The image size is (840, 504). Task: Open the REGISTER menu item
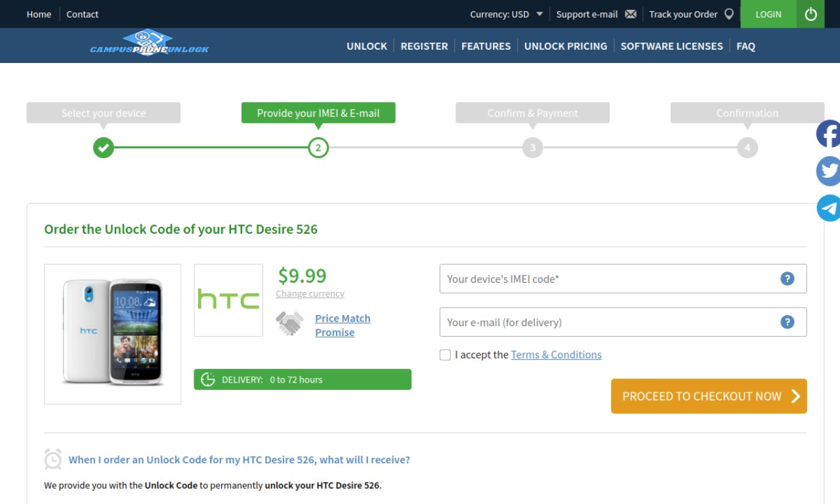pos(424,46)
